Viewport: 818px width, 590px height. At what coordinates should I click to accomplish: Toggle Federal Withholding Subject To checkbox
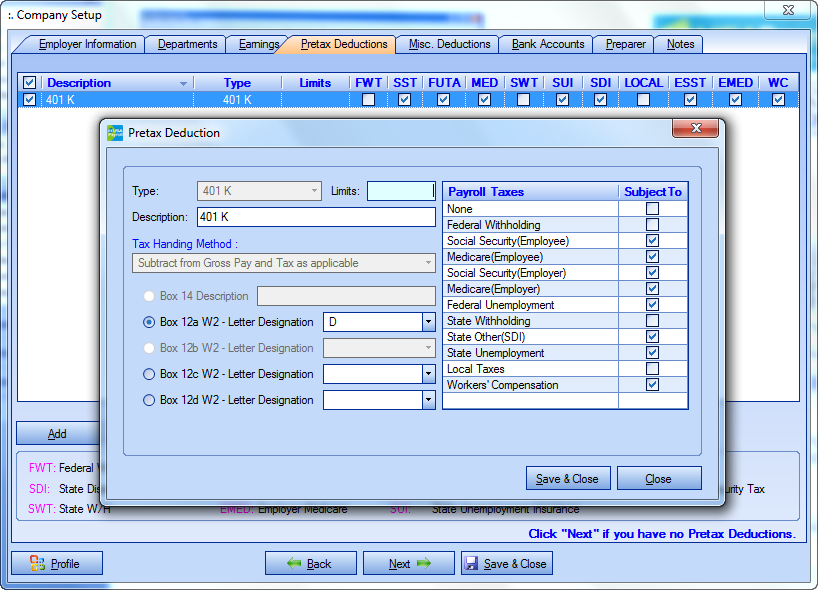tap(652, 225)
